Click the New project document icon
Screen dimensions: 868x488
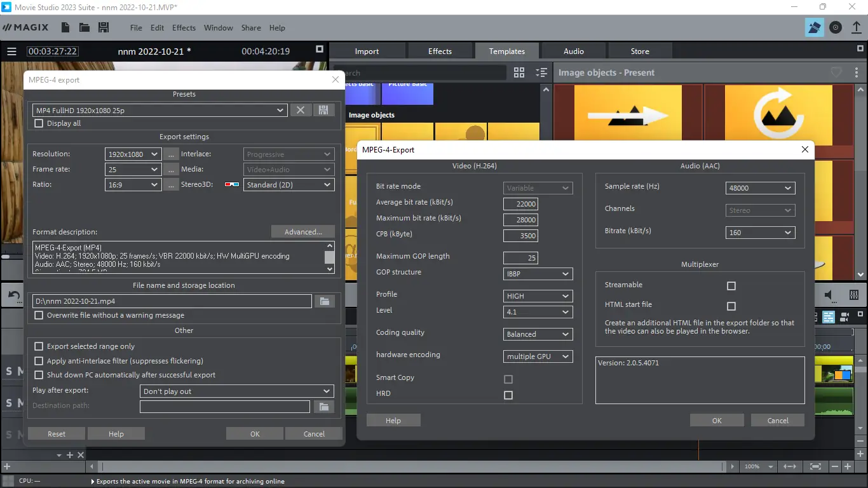(65, 27)
